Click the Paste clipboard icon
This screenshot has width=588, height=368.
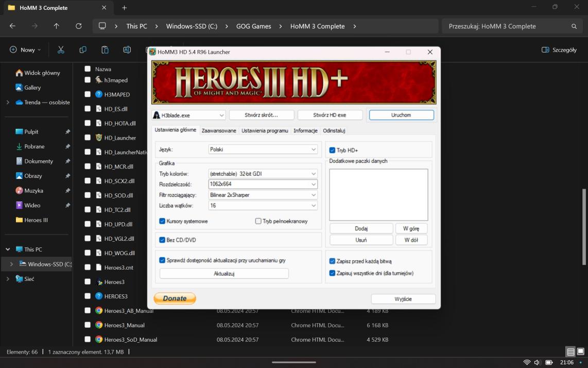105,50
